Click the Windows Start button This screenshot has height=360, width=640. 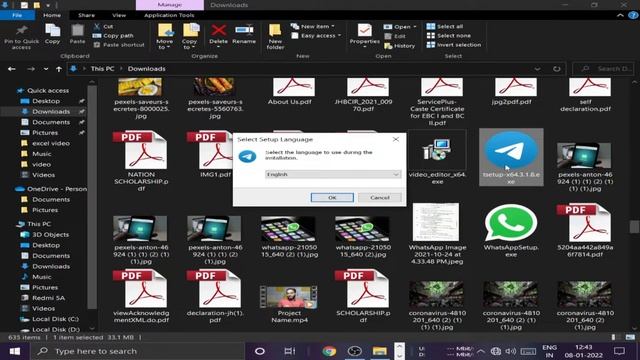[x=15, y=351]
